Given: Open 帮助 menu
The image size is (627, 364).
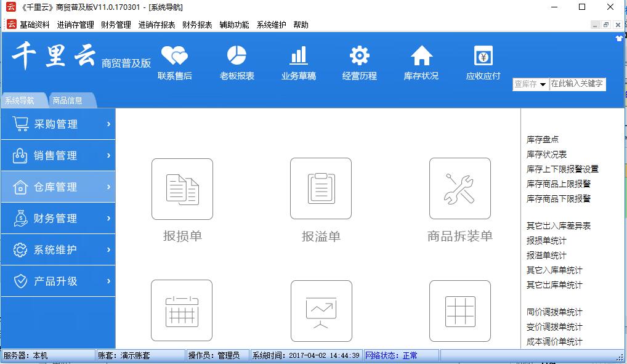Looking at the screenshot, I should (x=301, y=25).
